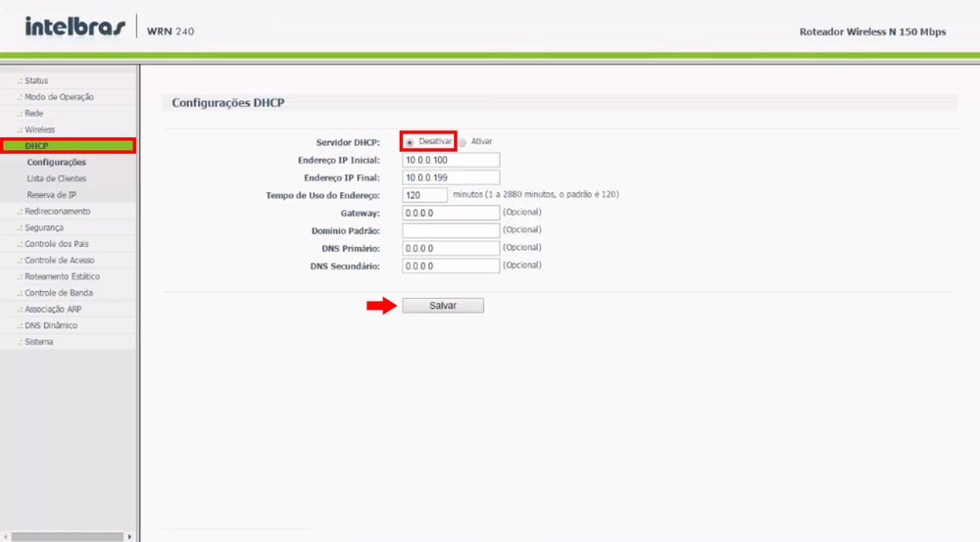Open Roteamento Estático menu
This screenshot has width=980, height=542.
[x=62, y=276]
